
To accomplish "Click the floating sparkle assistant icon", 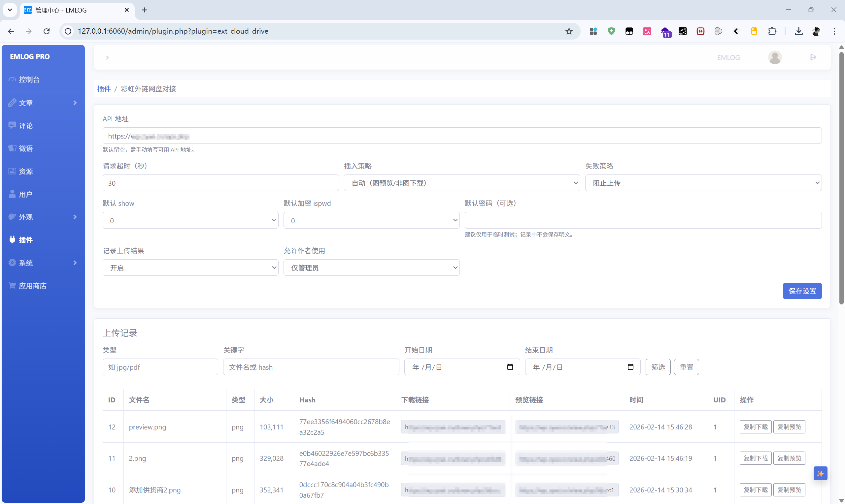I will coord(820,473).
